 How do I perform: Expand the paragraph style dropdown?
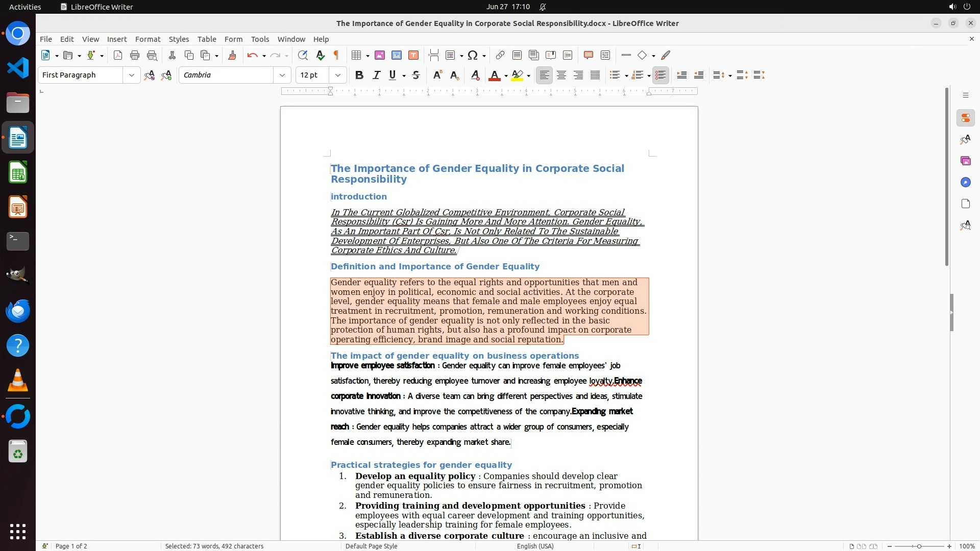(x=131, y=75)
